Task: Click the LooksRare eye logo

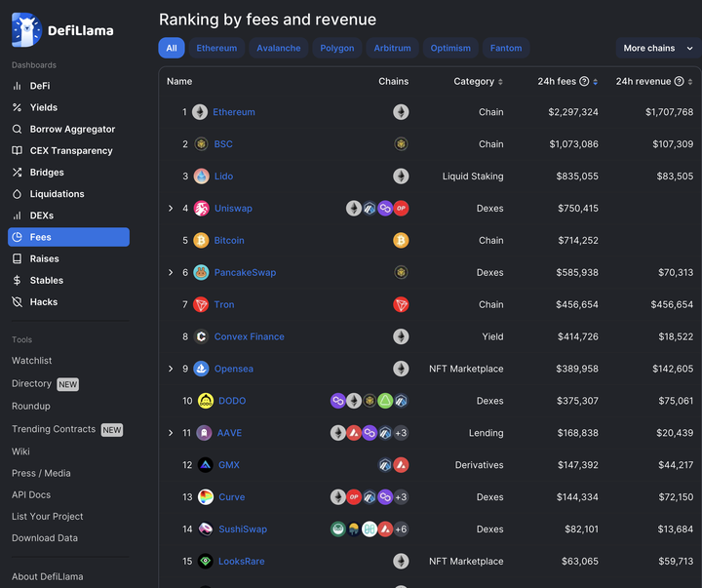Action: [206, 561]
